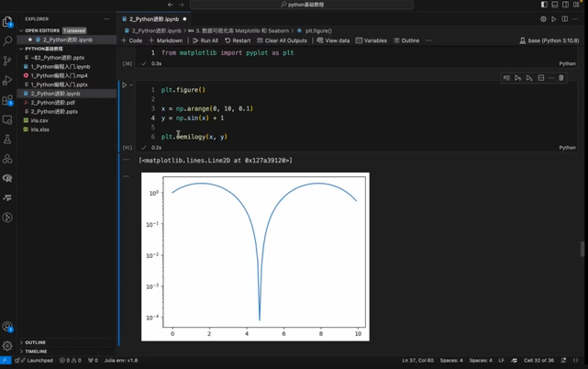588x369 pixels.
Task: Go forward with navigation arrow
Action: [x=182, y=5]
